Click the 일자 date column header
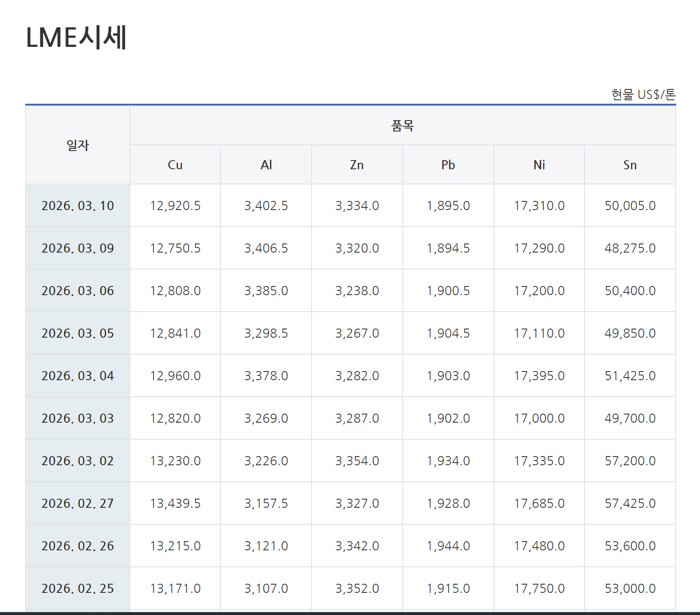 (78, 145)
